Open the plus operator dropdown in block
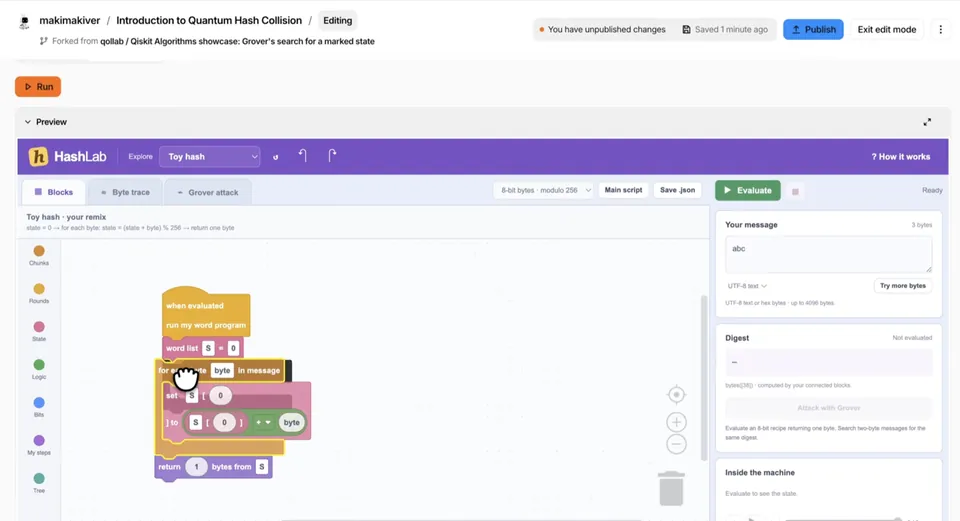The width and height of the screenshot is (960, 521). coord(263,422)
